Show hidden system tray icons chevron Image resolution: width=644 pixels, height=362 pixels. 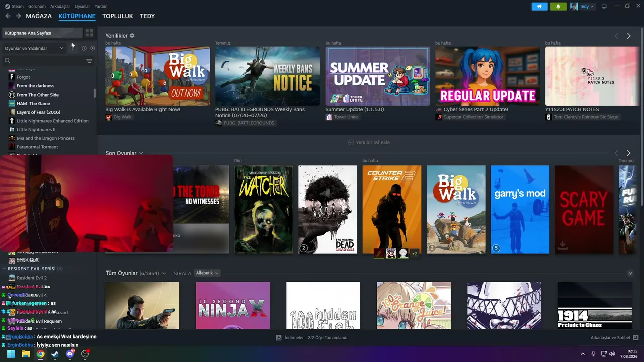[x=583, y=354]
